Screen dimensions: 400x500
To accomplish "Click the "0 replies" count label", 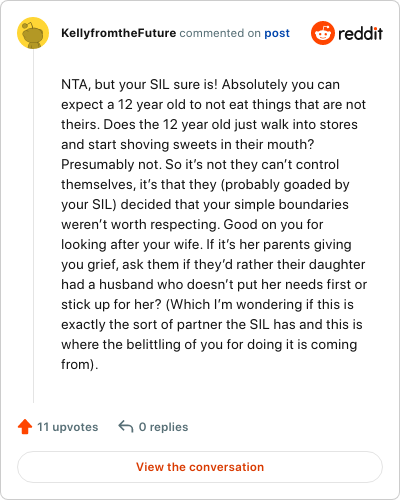I will [x=163, y=427].
